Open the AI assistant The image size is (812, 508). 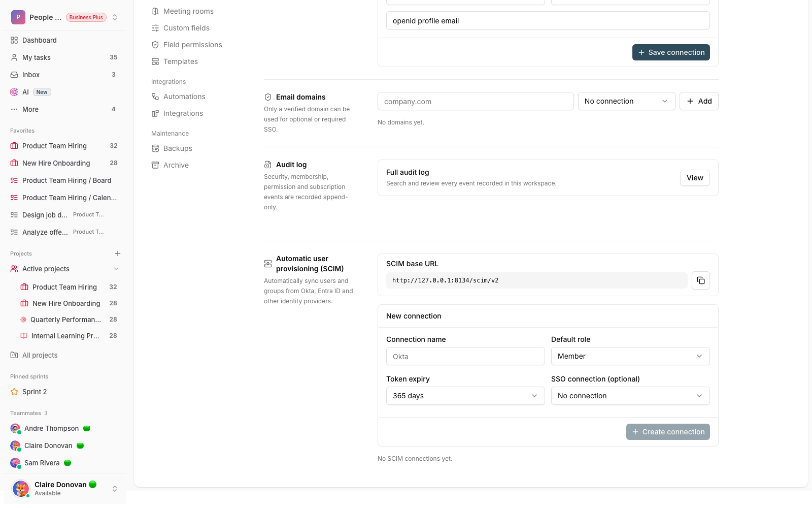(65, 92)
